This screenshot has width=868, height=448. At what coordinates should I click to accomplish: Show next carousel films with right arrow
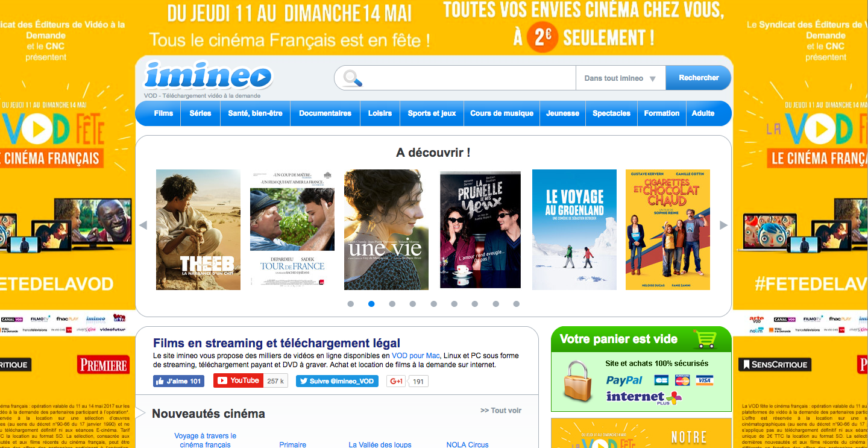tap(723, 226)
